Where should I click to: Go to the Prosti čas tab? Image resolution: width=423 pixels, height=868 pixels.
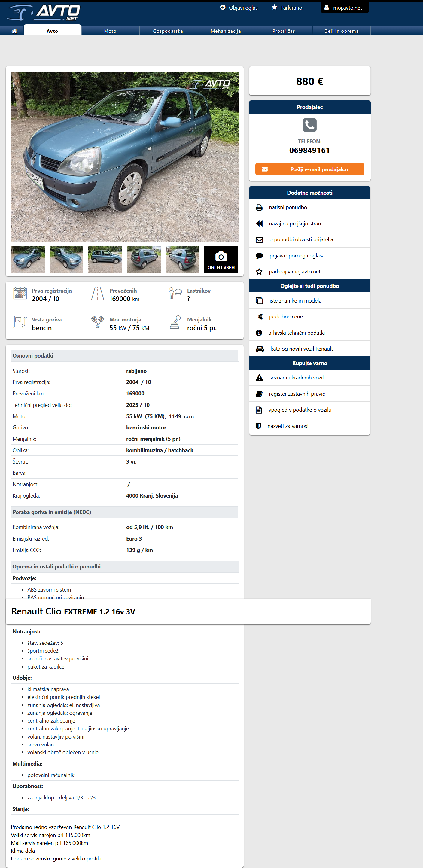pyautogui.click(x=284, y=31)
